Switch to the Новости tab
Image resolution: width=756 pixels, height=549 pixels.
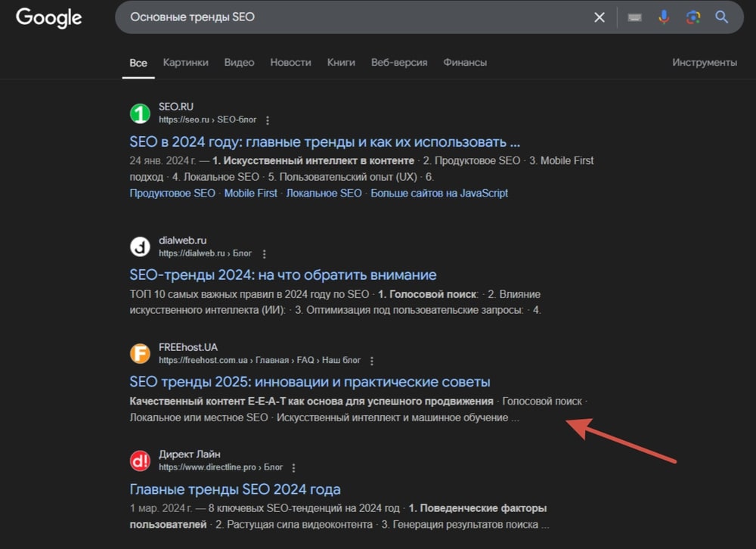coord(291,62)
